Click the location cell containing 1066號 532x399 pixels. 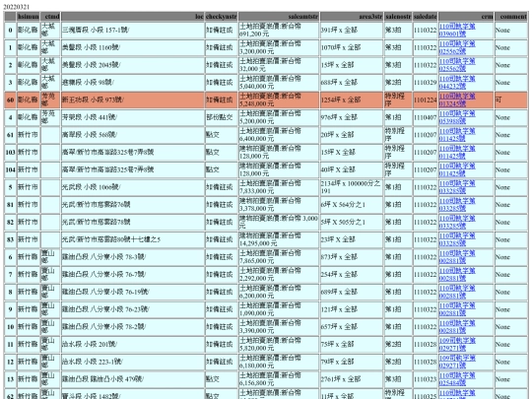pyautogui.click(x=133, y=187)
